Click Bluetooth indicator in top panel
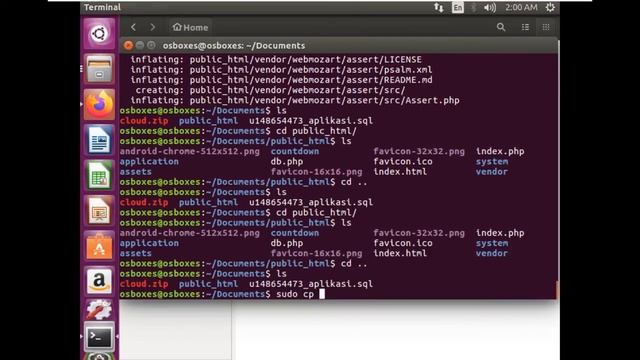Viewport: 640px width, 360px height. click(473, 7)
